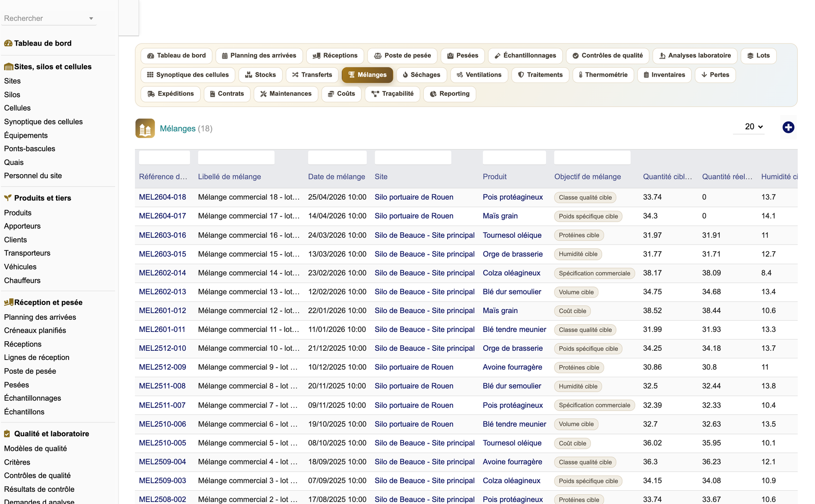Open the Contrats tab
Image resolution: width=815 pixels, height=504 pixels.
227,94
